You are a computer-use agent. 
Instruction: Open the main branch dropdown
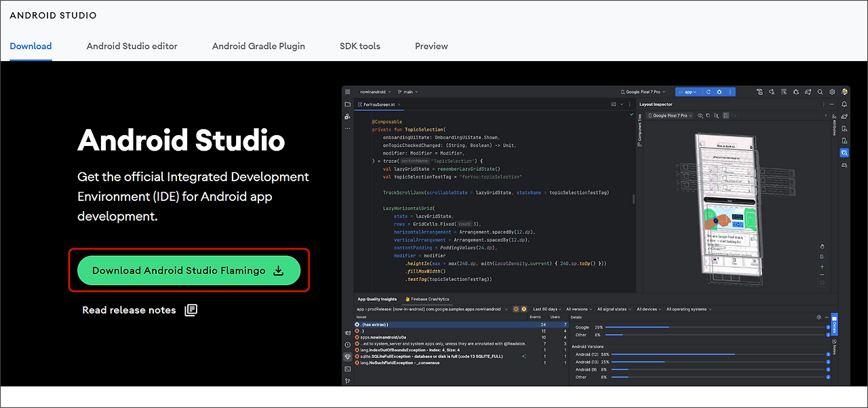(x=408, y=92)
